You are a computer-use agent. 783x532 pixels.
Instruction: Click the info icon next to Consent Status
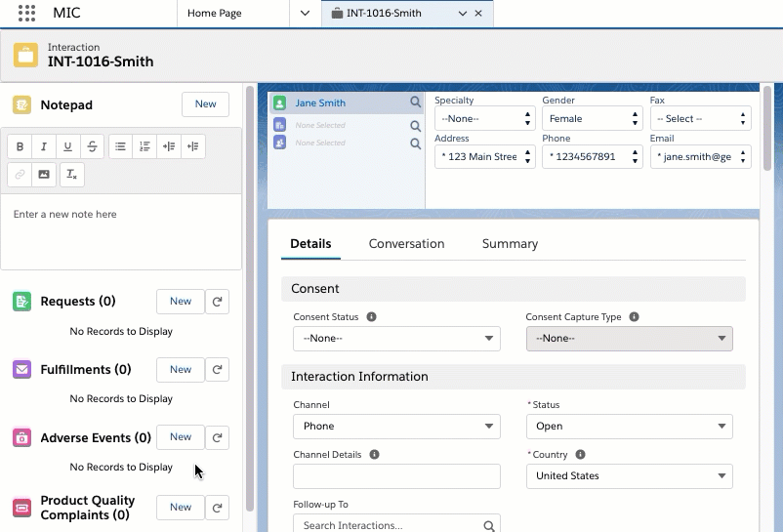(372, 317)
